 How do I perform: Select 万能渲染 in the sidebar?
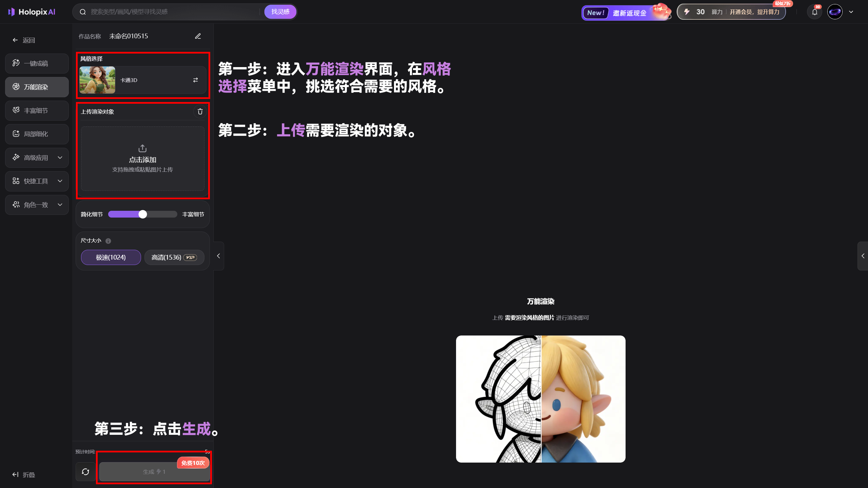tap(37, 87)
